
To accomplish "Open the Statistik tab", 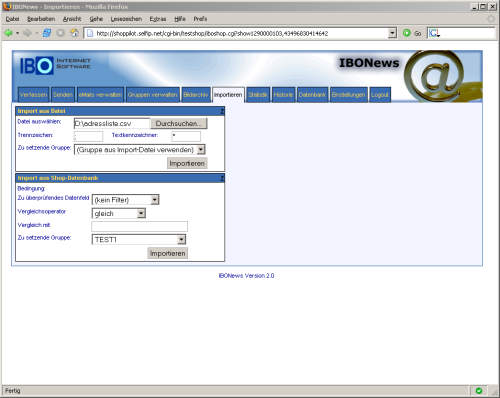I will pos(258,95).
